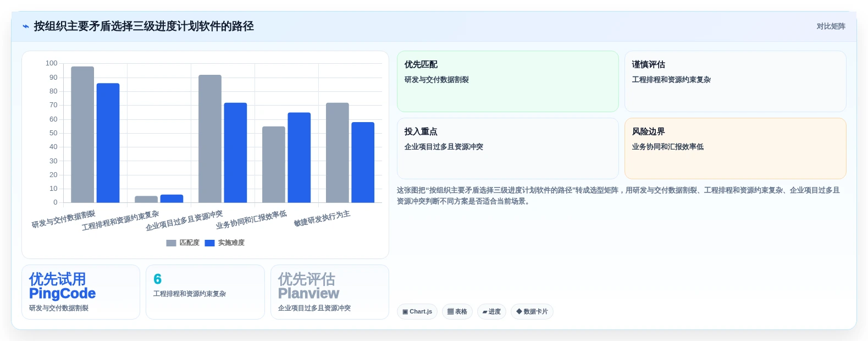Select the 优先试用 PingCode card

click(81, 292)
